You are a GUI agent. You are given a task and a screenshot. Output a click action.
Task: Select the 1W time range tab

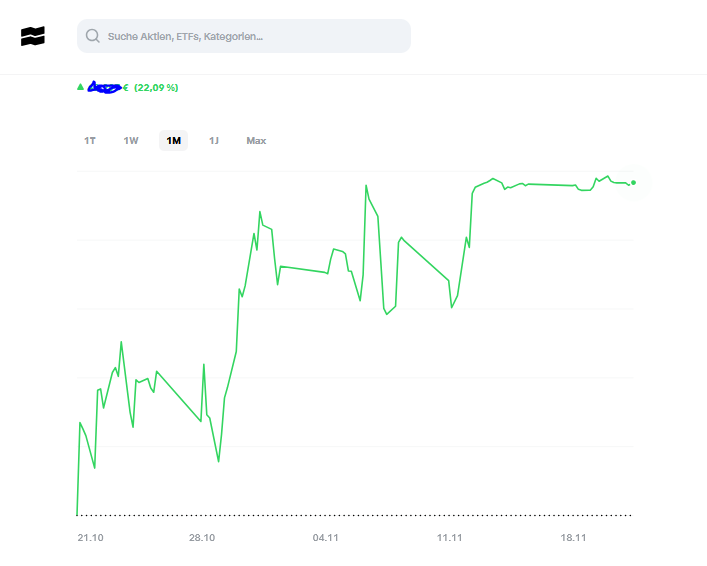(x=131, y=141)
